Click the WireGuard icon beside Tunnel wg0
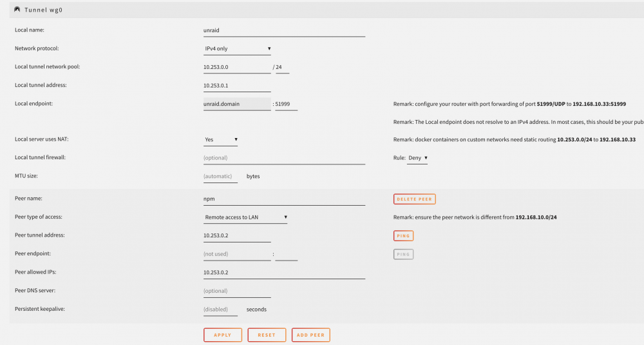The width and height of the screenshot is (644, 345). coord(17,10)
